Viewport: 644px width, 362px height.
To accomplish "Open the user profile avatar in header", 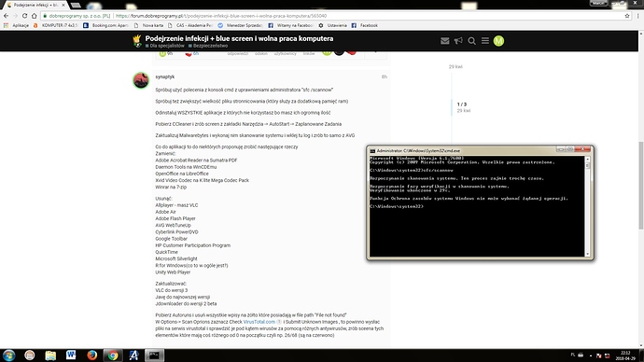I will point(498,41).
